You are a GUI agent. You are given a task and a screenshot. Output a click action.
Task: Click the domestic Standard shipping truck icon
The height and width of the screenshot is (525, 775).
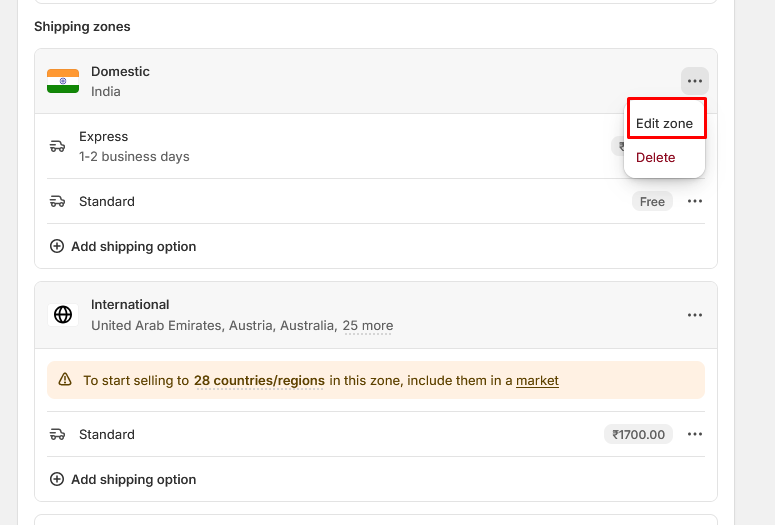point(57,202)
